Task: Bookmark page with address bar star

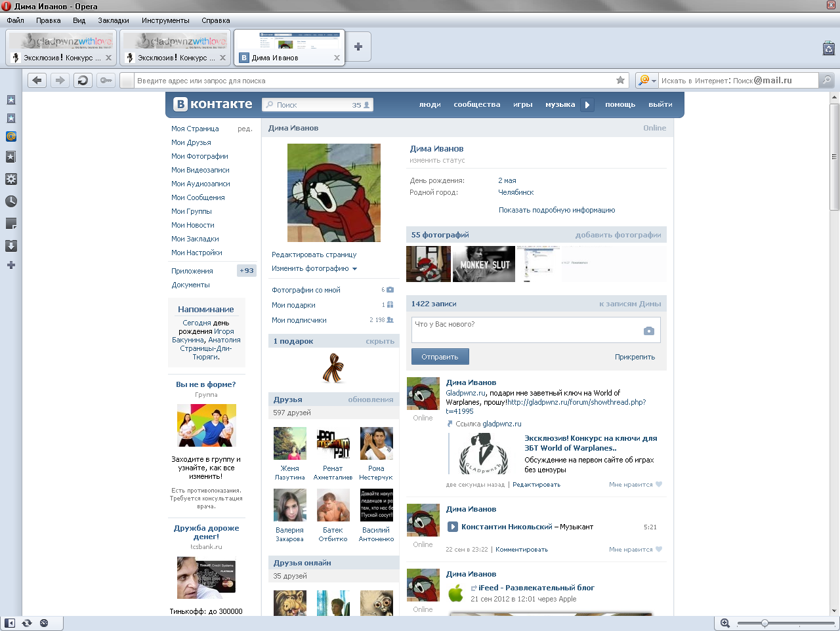Action: point(620,80)
